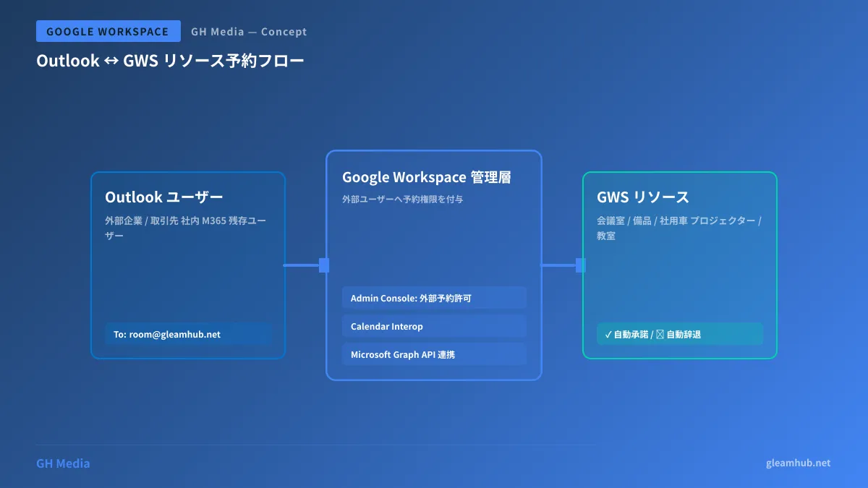Click the highlighted 自動承諾 teal chip bar
Screen dimensions: 868x488
679,334
